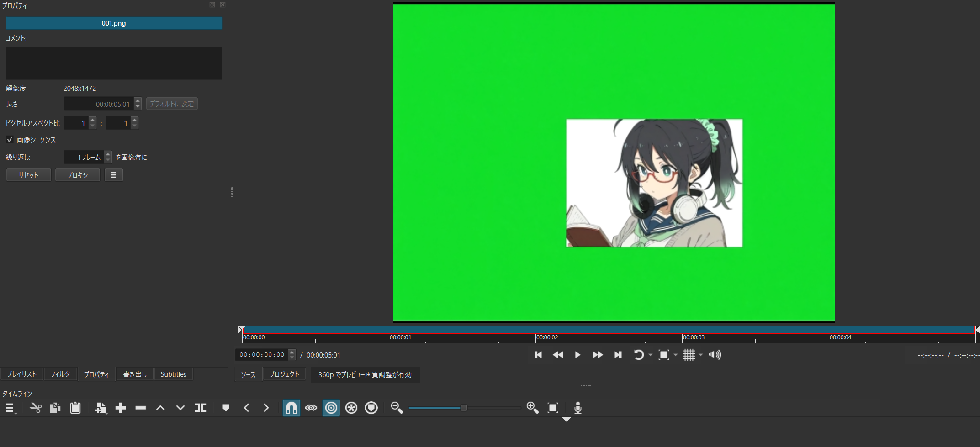Image resolution: width=980 pixels, height=447 pixels.
Task: Click the Copy icon in timeline toolbar
Action: pyautogui.click(x=55, y=408)
